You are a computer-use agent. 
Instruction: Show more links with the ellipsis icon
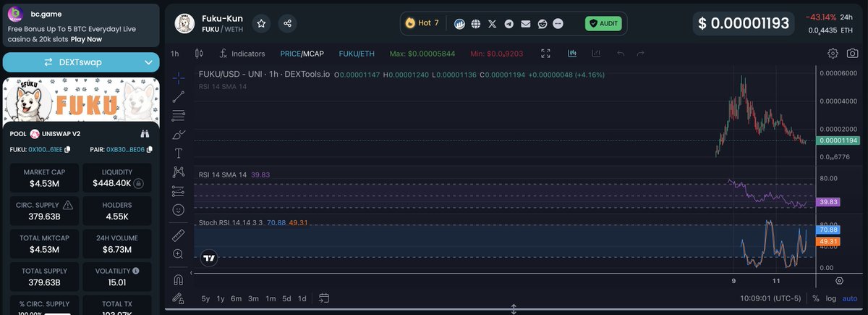558,23
